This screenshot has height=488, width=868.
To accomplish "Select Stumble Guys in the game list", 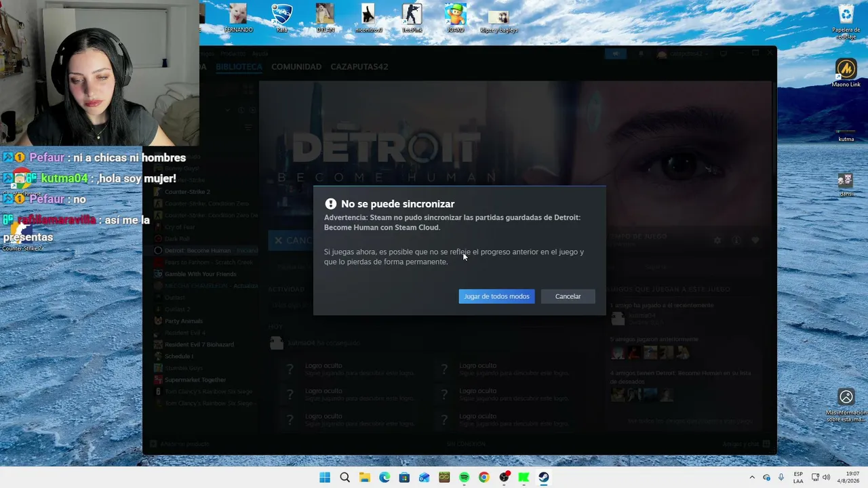I will 183,368.
